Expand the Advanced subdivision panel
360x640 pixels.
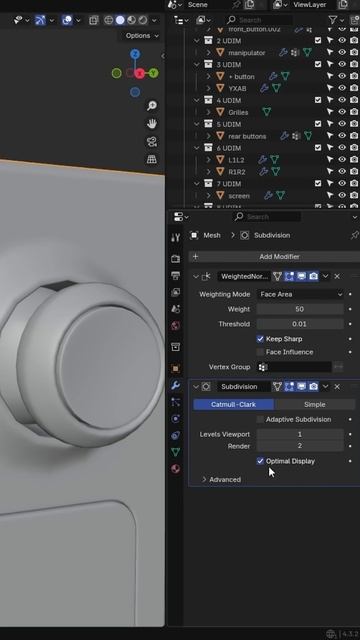[x=204, y=480]
